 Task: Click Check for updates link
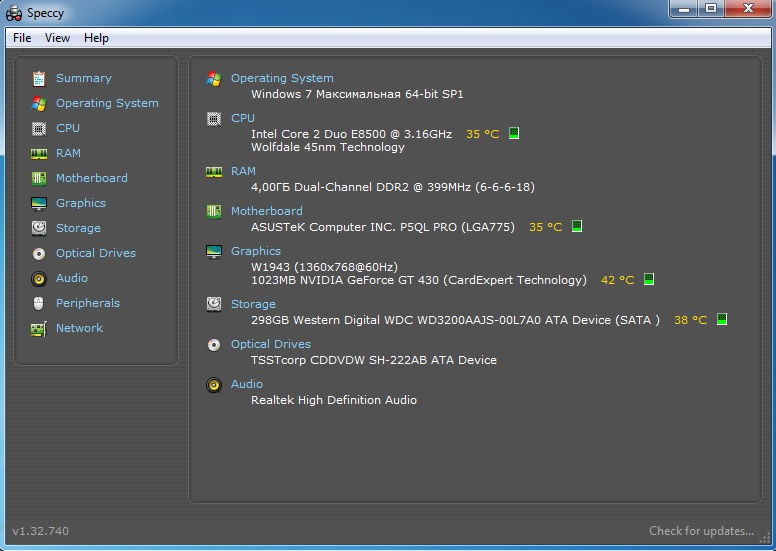[701, 531]
